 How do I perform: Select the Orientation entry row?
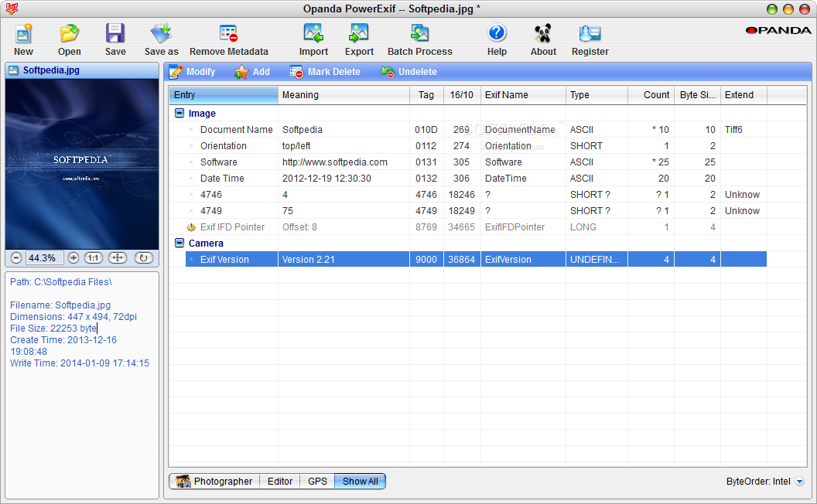tap(476, 146)
